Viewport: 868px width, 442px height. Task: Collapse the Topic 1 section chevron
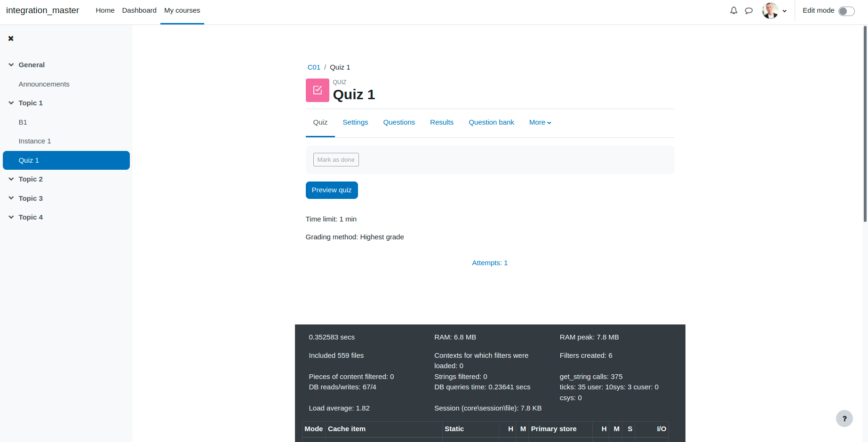(11, 103)
